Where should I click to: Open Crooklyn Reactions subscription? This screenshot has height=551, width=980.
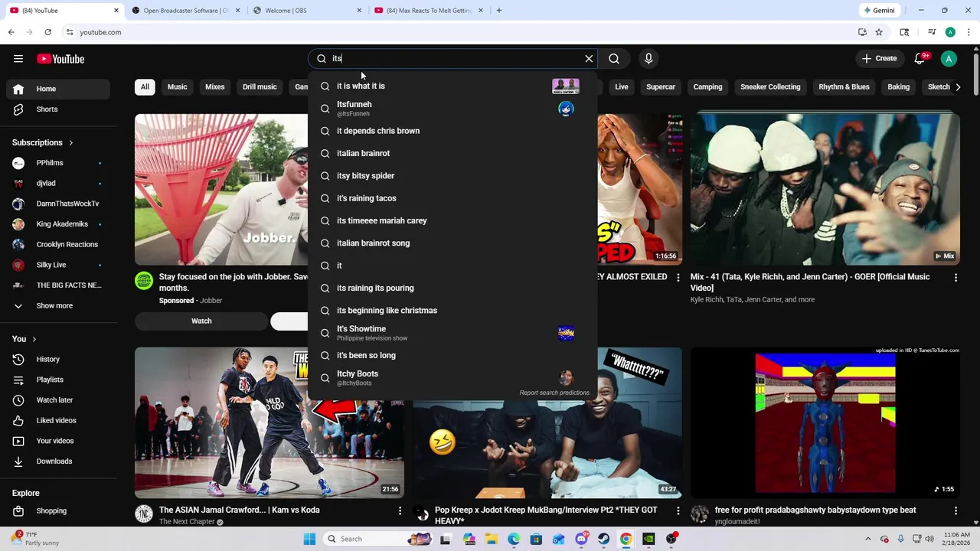point(58,245)
